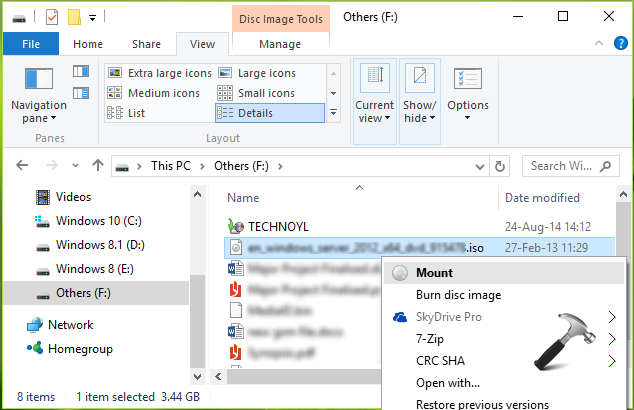Screen dimensions: 634x410
Task: Open the Customize Quick Access Toolbar arrow
Action: (93, 18)
